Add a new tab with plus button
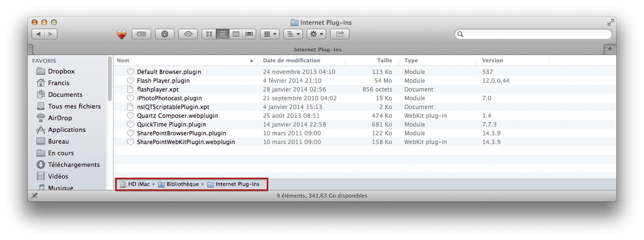 pyautogui.click(x=610, y=49)
